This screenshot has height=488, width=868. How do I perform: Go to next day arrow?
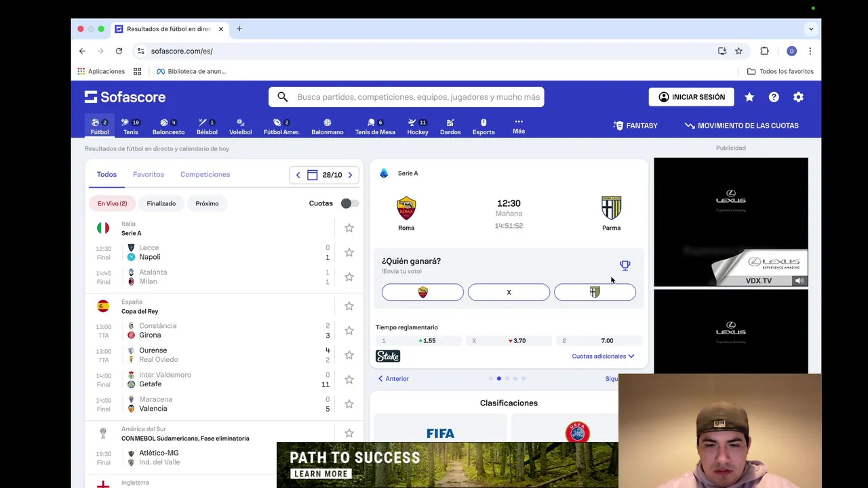click(350, 175)
